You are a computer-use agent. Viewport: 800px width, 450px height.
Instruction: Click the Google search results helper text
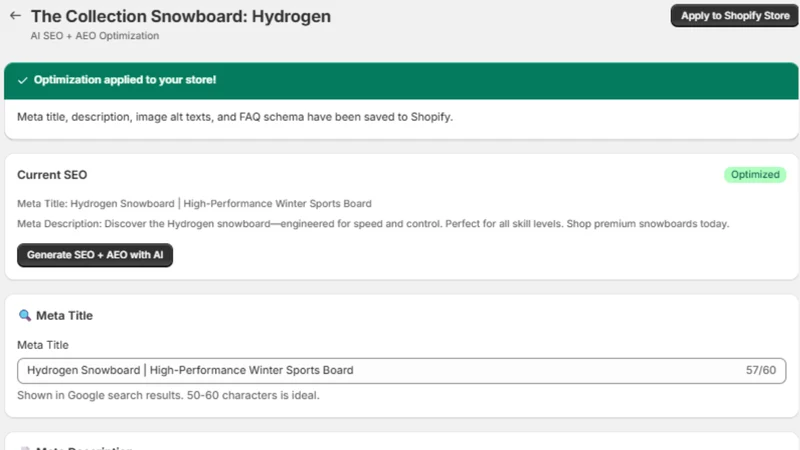pyautogui.click(x=168, y=395)
